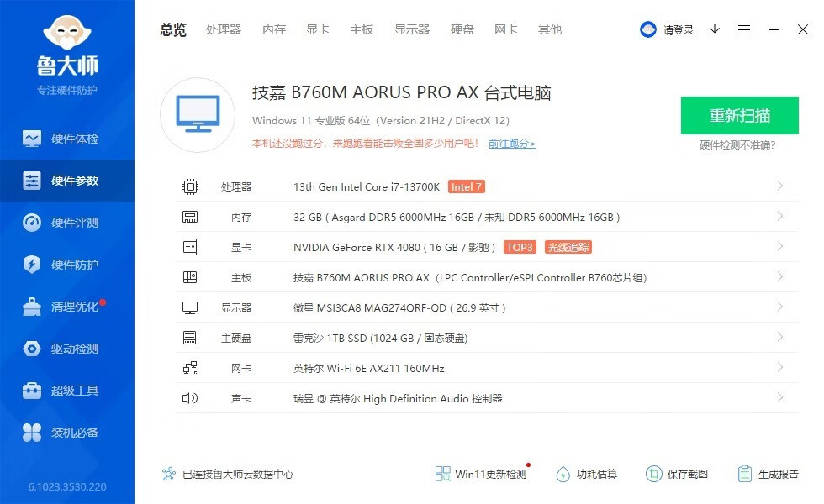
Task: Click the network adapter icon
Action: pyautogui.click(x=190, y=368)
